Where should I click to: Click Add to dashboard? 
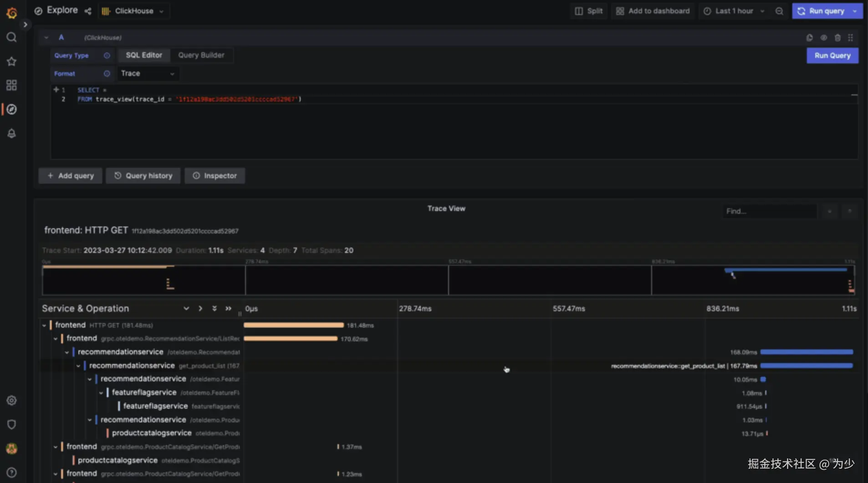[653, 11]
